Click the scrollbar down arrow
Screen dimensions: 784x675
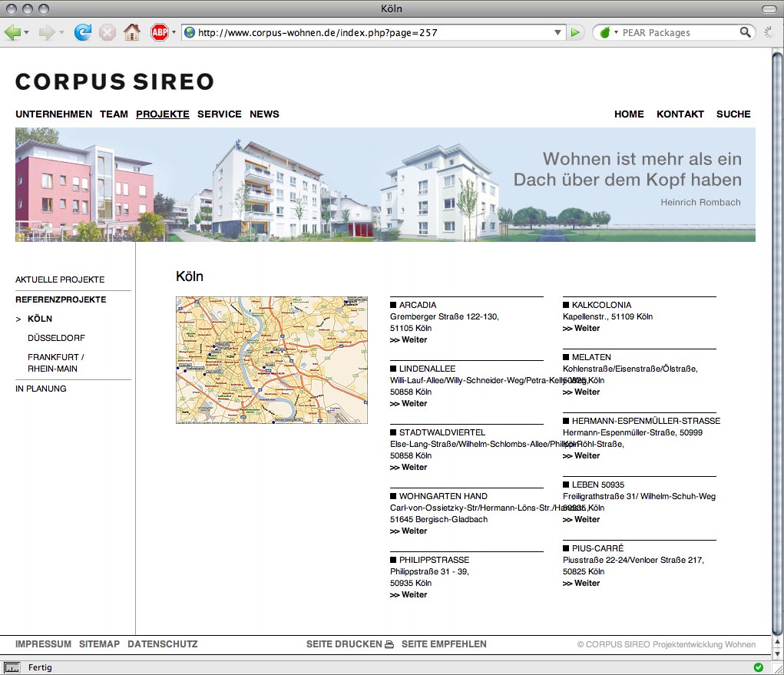777,654
